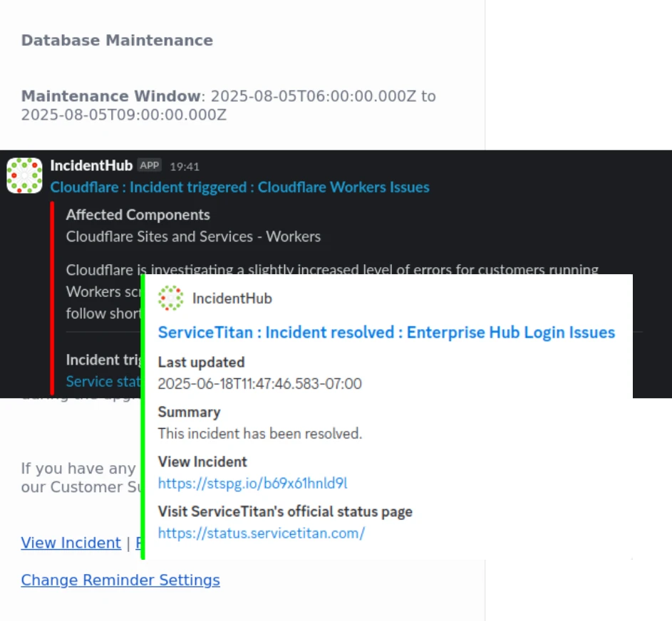Click the View Incident link in email
This screenshot has width=672, height=621.
[71, 543]
